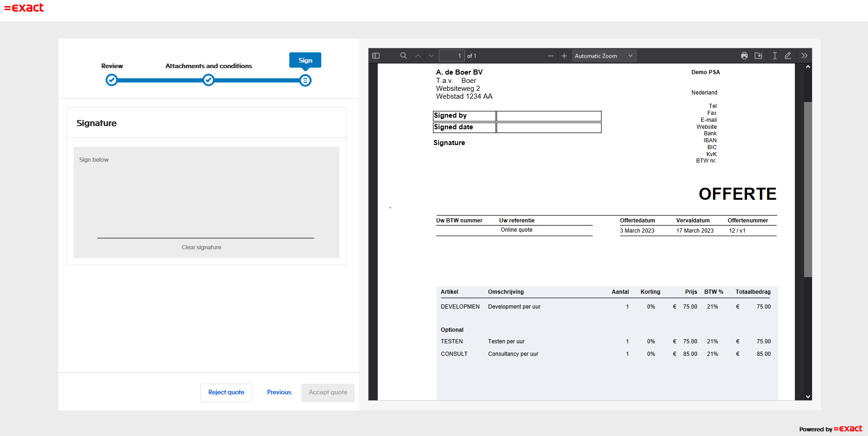This screenshot has height=436, width=868.
Task: Go to the Review step
Action: coord(112,80)
